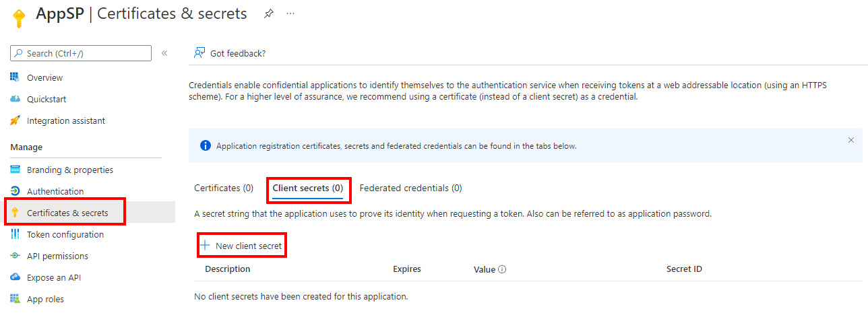Switch to the Certificates (0) tab
The height and width of the screenshot is (315, 868).
224,188
